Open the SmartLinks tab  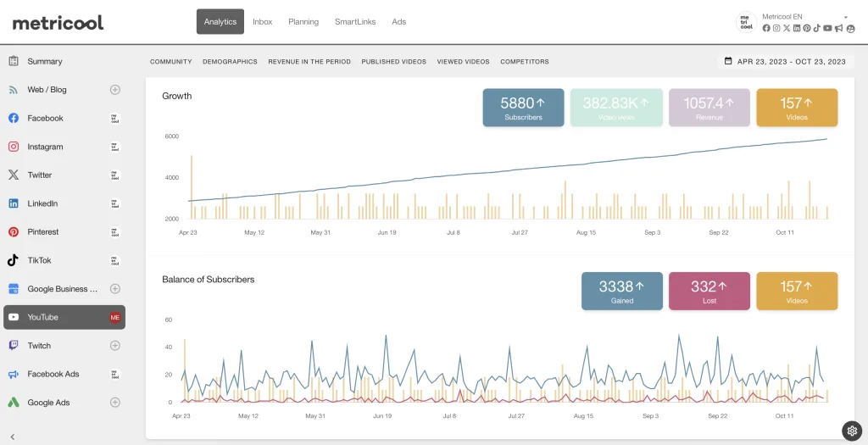pyautogui.click(x=355, y=22)
